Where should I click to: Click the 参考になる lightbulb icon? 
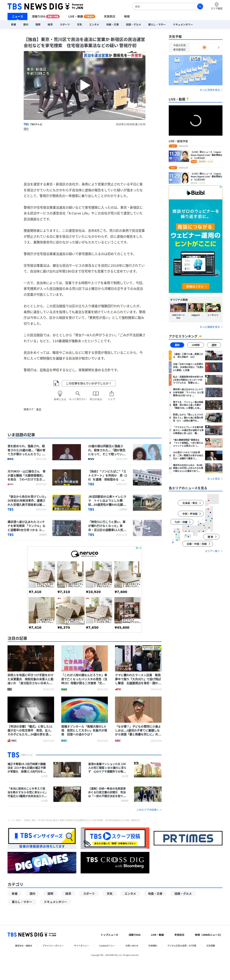(60, 393)
